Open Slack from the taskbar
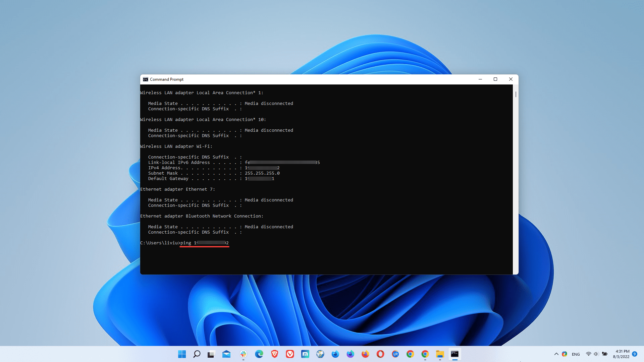Screen dimensions: 644x362 pos(243,354)
